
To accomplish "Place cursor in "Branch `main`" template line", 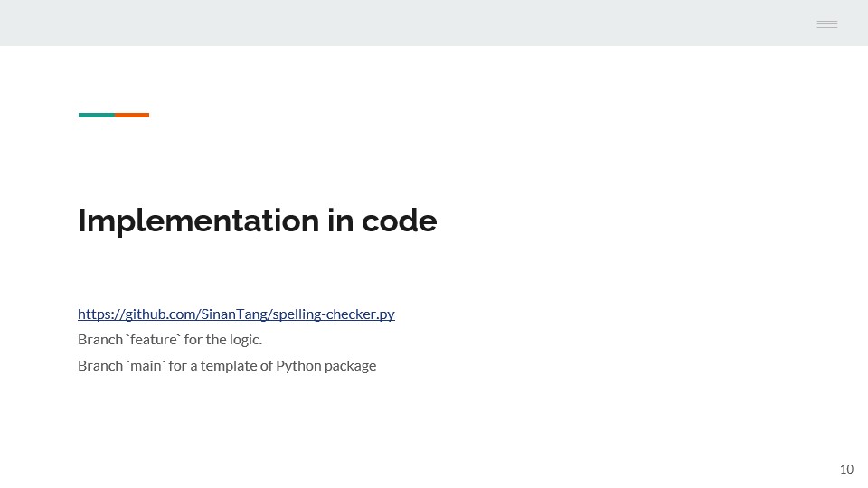I will click(x=227, y=366).
